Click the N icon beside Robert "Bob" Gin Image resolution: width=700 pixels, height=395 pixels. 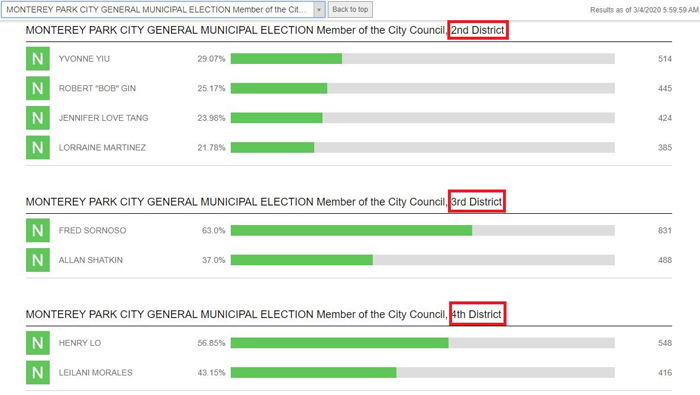coord(38,88)
